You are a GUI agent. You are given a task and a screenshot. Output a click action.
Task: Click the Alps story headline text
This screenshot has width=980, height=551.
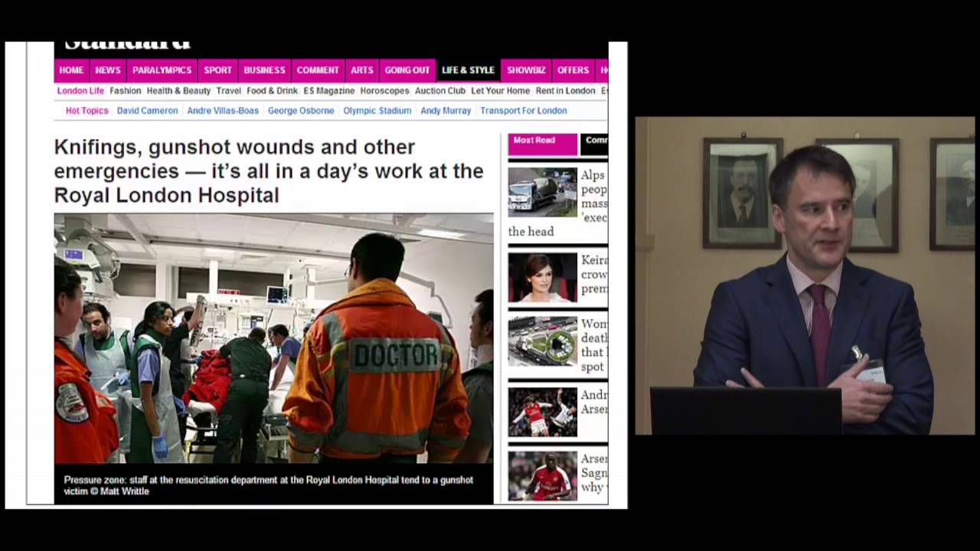coord(594,196)
